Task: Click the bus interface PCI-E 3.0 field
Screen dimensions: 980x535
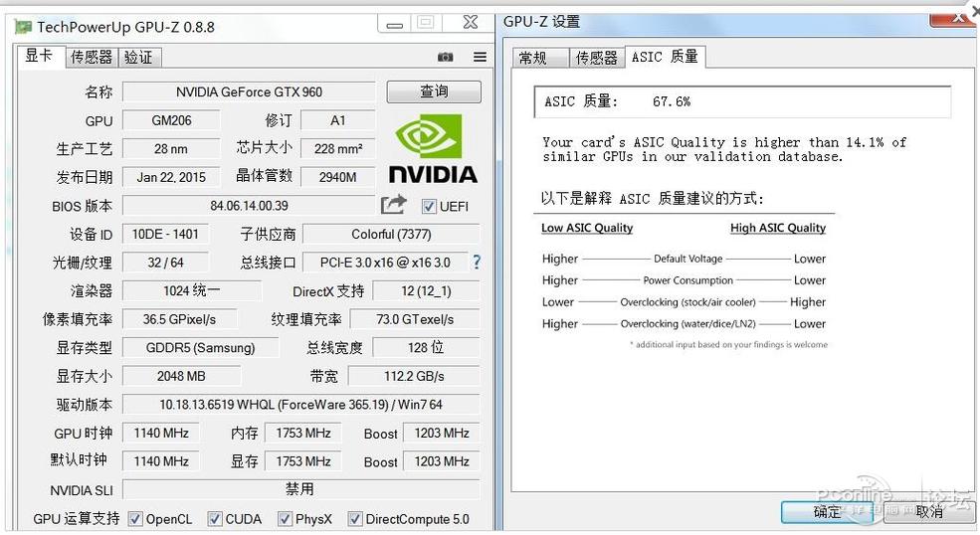Action: 385,263
